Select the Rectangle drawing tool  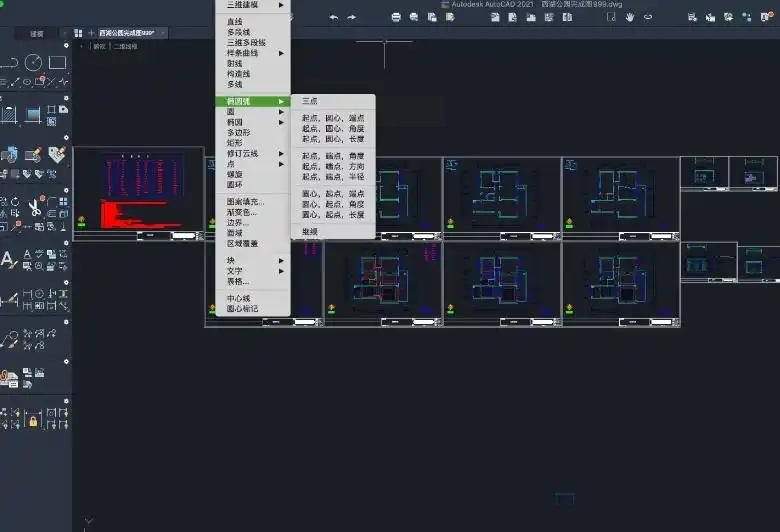[x=57, y=63]
